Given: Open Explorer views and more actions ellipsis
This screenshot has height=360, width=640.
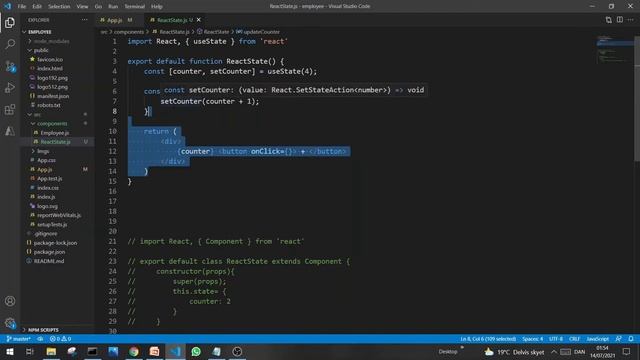Looking at the screenshot, I should pyautogui.click(x=84, y=20).
